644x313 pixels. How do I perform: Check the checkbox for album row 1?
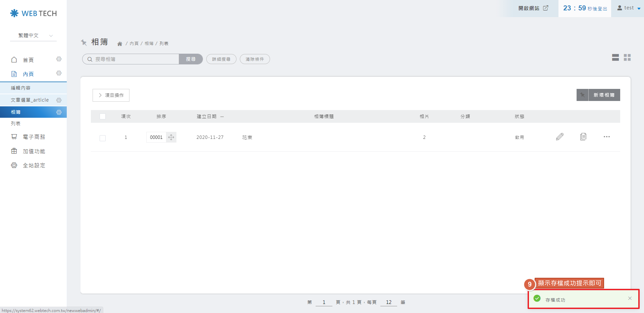(x=103, y=138)
